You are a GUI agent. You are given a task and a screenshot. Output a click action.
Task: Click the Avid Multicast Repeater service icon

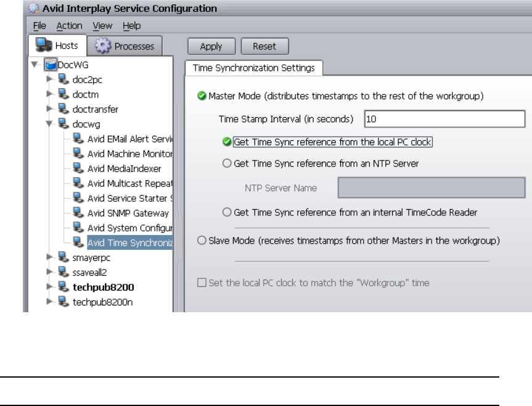pos(78,183)
